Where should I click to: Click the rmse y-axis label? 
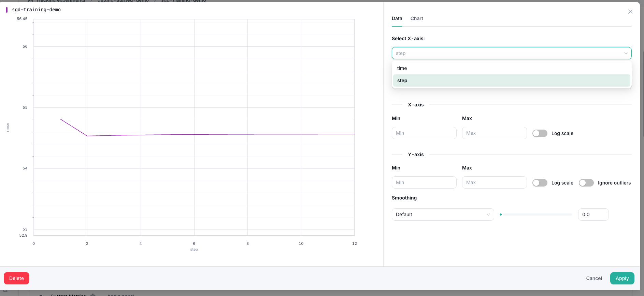tap(8, 127)
